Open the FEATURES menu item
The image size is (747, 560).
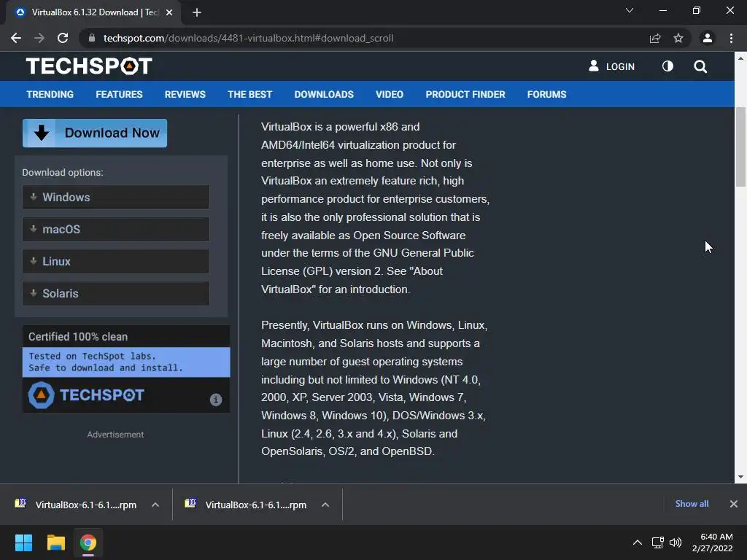(119, 94)
